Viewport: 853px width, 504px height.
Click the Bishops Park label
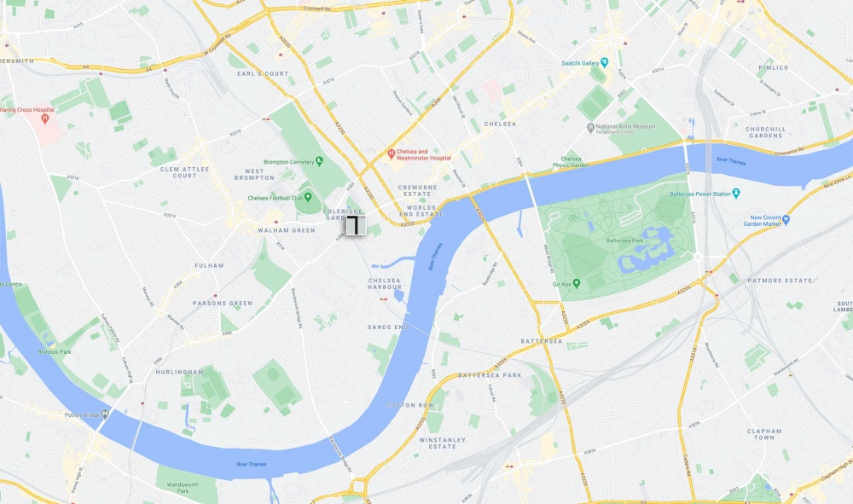coord(55,351)
